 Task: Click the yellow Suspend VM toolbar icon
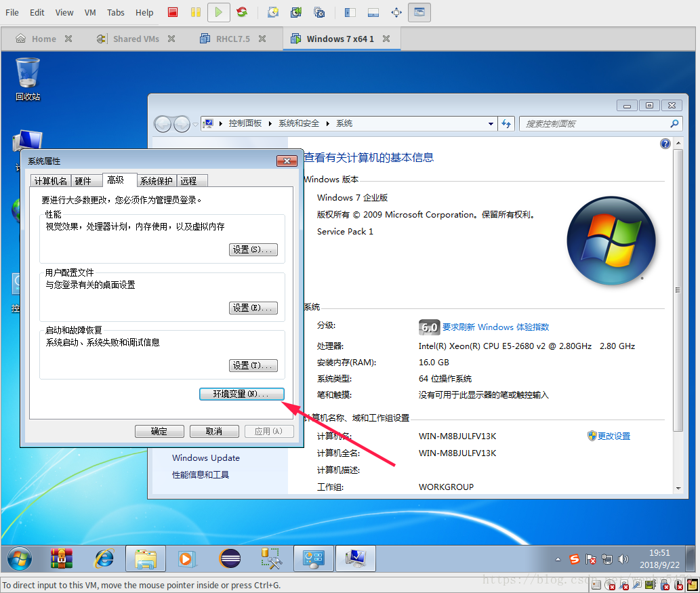196,12
